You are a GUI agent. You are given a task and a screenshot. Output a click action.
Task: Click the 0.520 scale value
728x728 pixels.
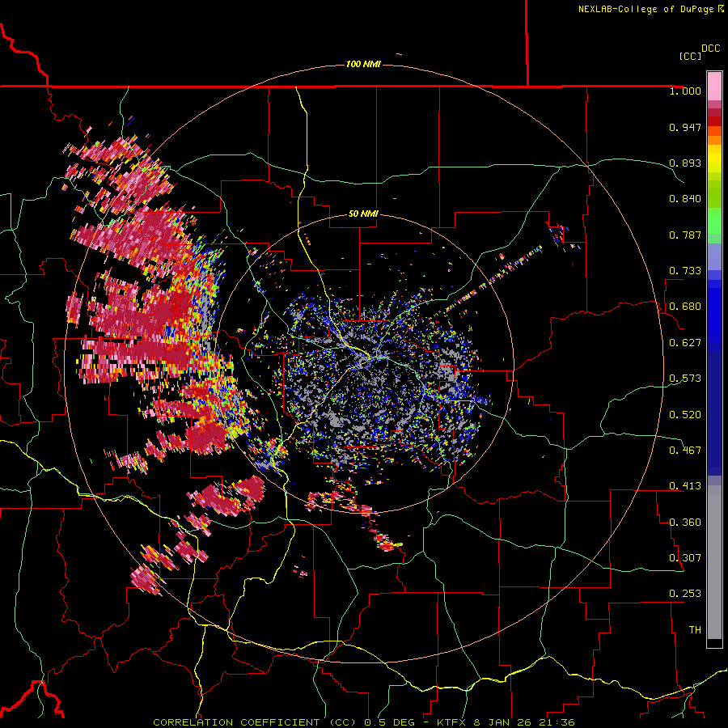[x=685, y=415]
